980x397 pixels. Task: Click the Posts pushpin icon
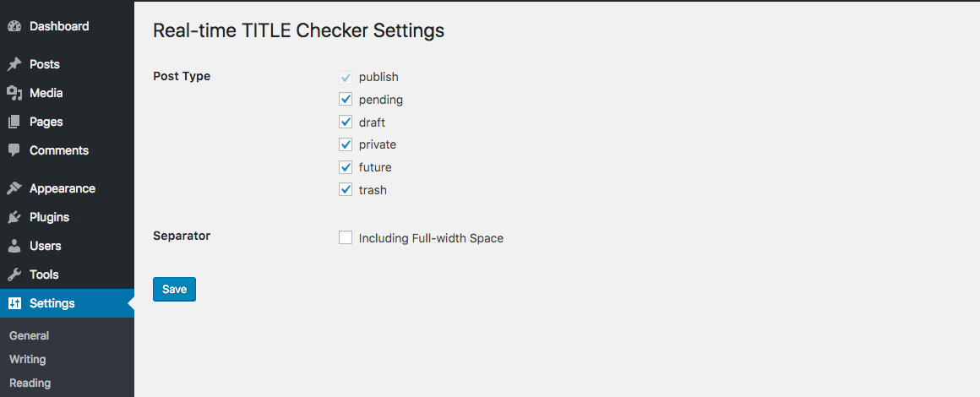tap(14, 64)
